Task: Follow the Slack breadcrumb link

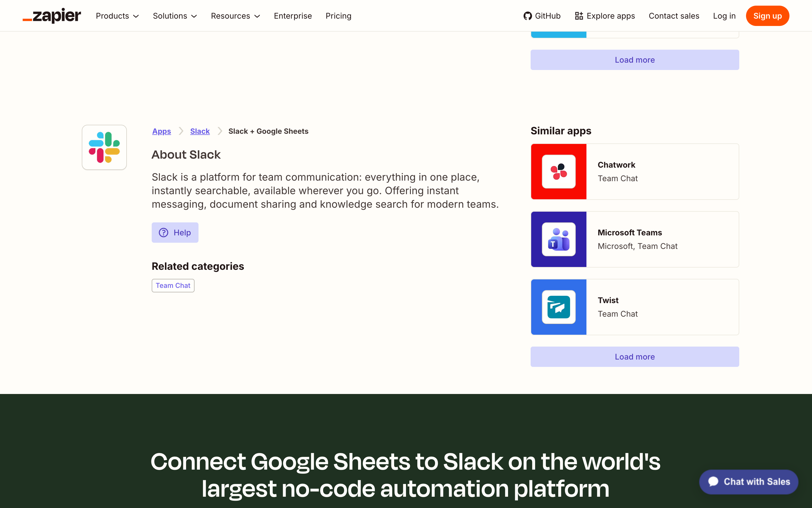Action: 200,131
